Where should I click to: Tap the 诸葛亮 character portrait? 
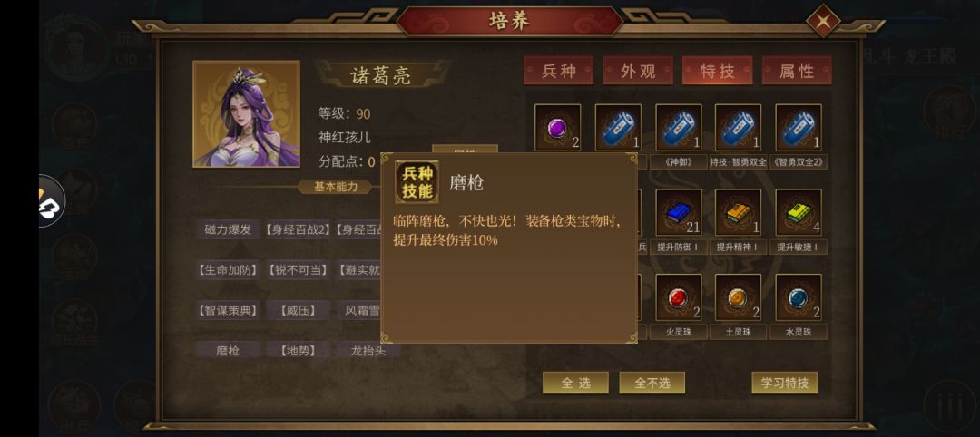click(246, 114)
